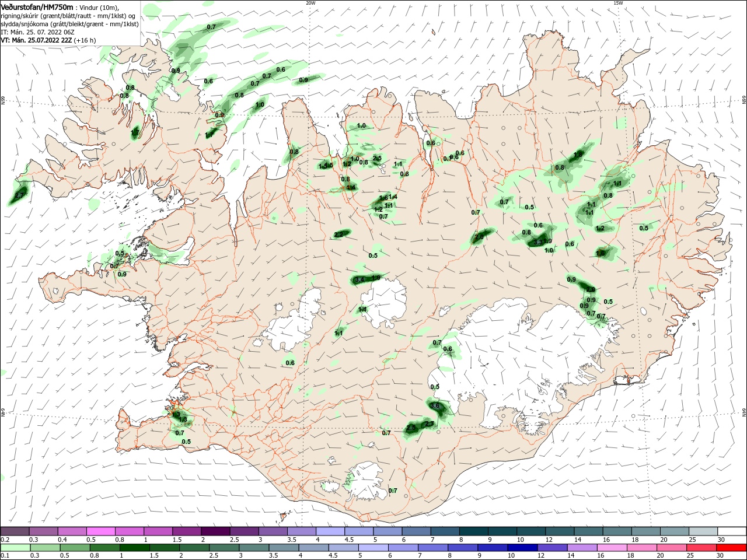Click the 20W longitude label

click(310, 3)
